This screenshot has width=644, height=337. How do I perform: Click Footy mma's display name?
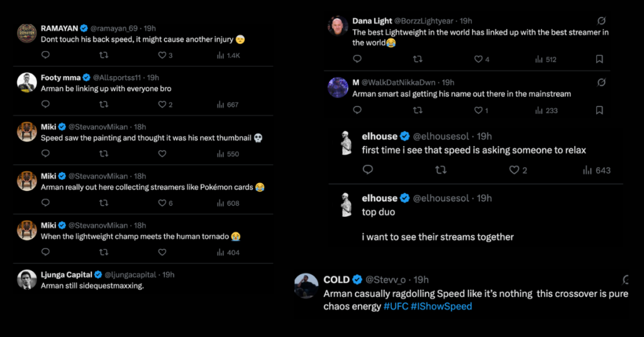tap(60, 77)
